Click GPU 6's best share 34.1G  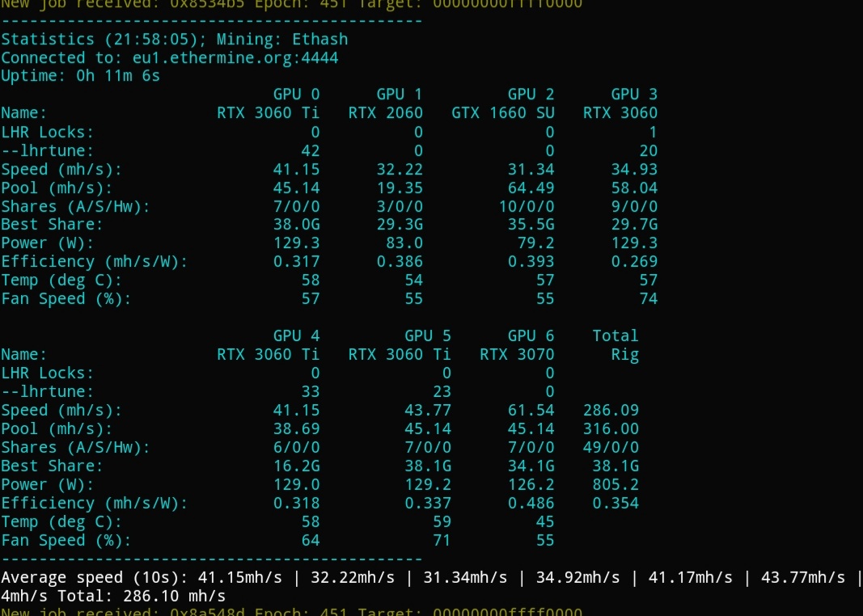pos(531,466)
